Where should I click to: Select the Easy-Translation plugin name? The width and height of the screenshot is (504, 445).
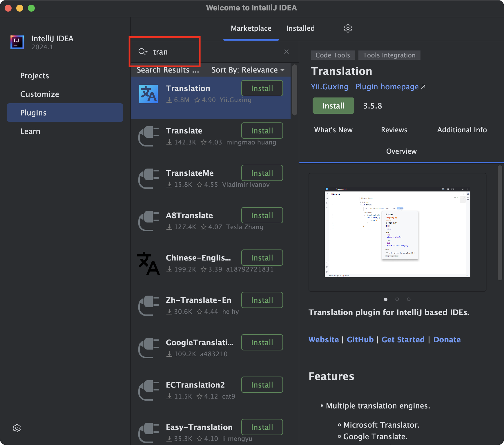pyautogui.click(x=199, y=427)
